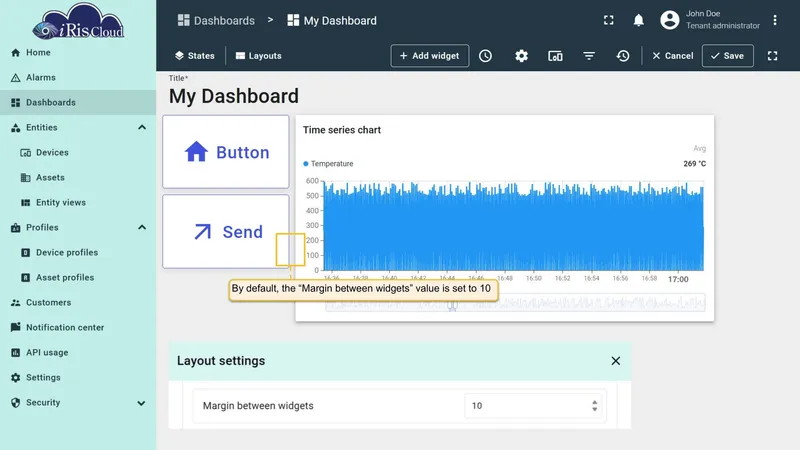This screenshot has height=450, width=800.
Task: Click the Temperature legend entry
Action: tap(328, 164)
